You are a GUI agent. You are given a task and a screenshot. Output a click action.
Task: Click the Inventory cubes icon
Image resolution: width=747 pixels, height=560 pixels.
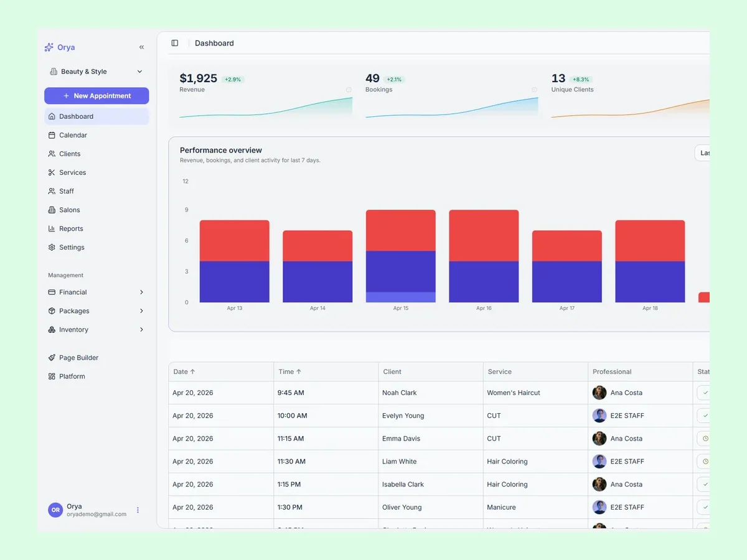52,329
